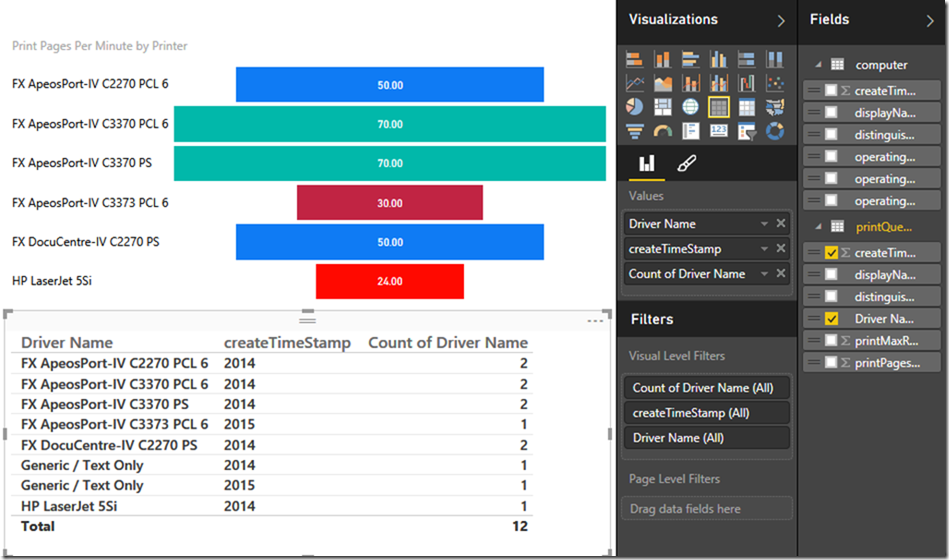The height and width of the screenshot is (560, 949).
Task: Open the Driver Name value dropdown arrow
Action: pyautogui.click(x=764, y=224)
